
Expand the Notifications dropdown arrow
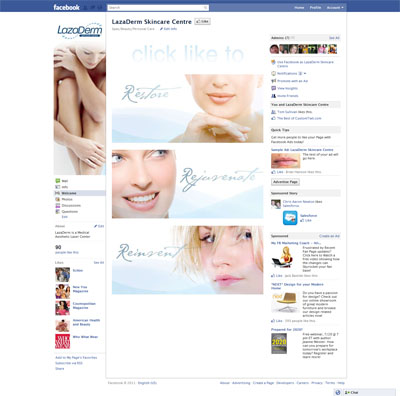(305, 73)
